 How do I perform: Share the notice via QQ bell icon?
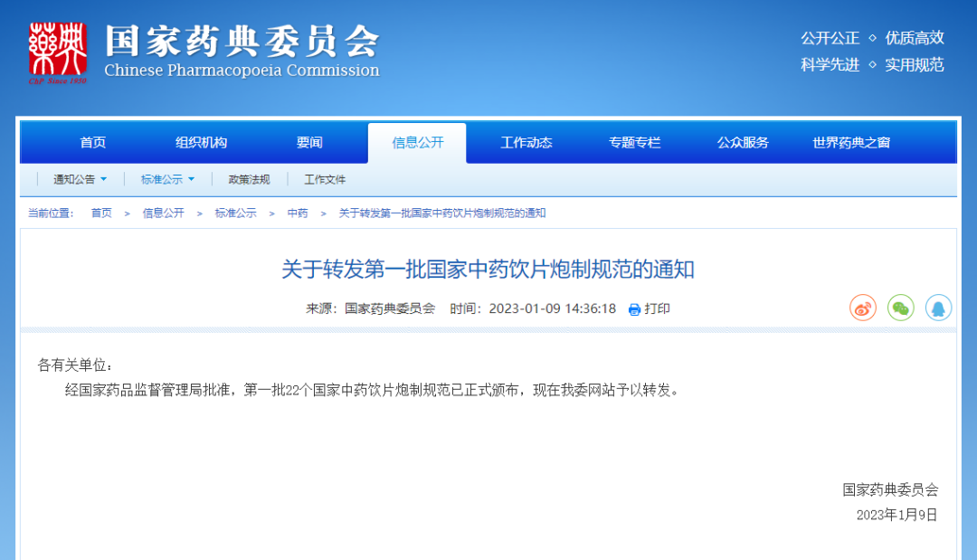[x=938, y=308]
